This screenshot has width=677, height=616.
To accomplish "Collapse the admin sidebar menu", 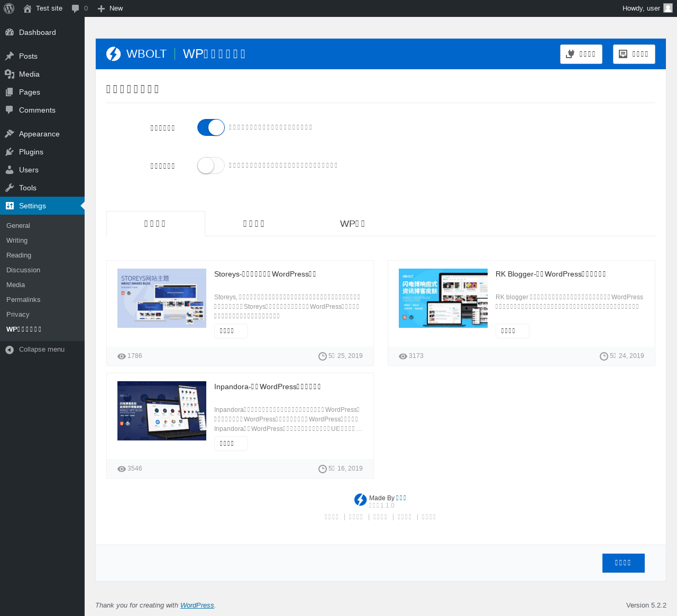I will click(42, 350).
